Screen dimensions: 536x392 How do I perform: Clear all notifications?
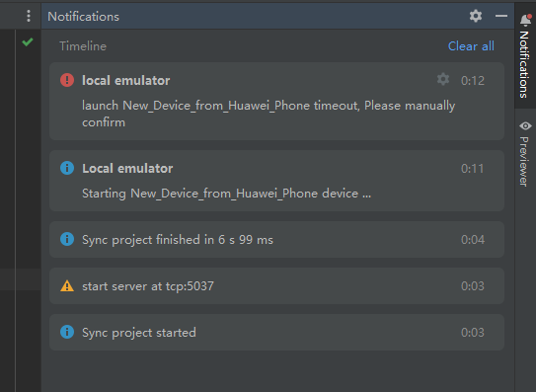point(471,46)
